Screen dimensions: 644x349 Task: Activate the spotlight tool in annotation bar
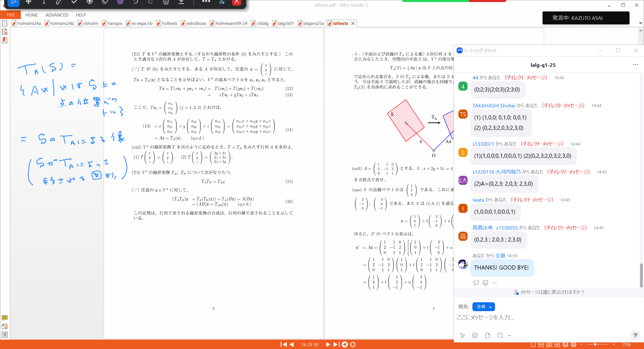(89, 2)
